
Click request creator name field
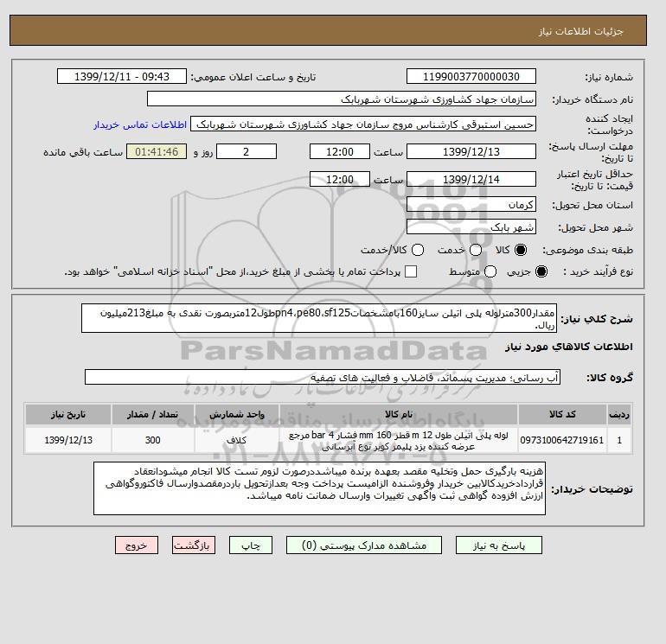click(x=363, y=124)
